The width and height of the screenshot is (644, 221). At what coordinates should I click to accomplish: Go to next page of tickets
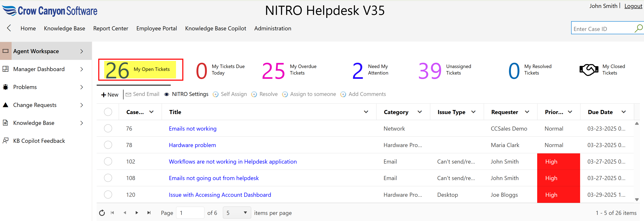137,213
